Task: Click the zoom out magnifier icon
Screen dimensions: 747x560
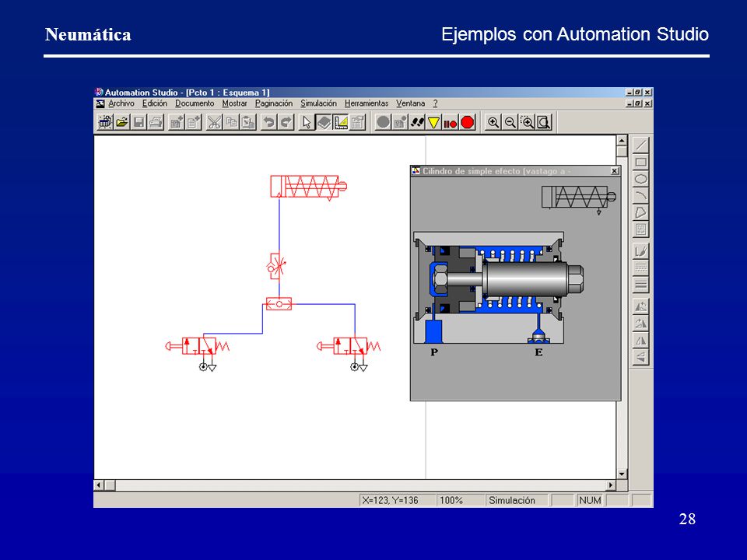Action: [510, 123]
